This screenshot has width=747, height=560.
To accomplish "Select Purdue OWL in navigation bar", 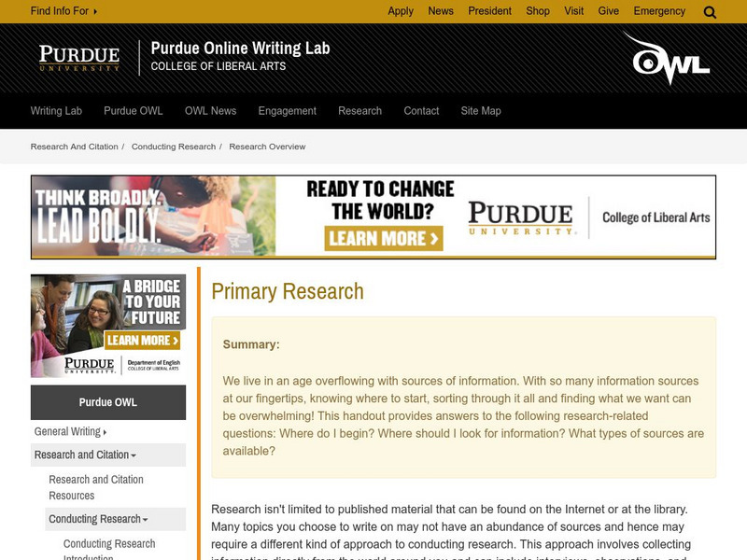I will (133, 111).
